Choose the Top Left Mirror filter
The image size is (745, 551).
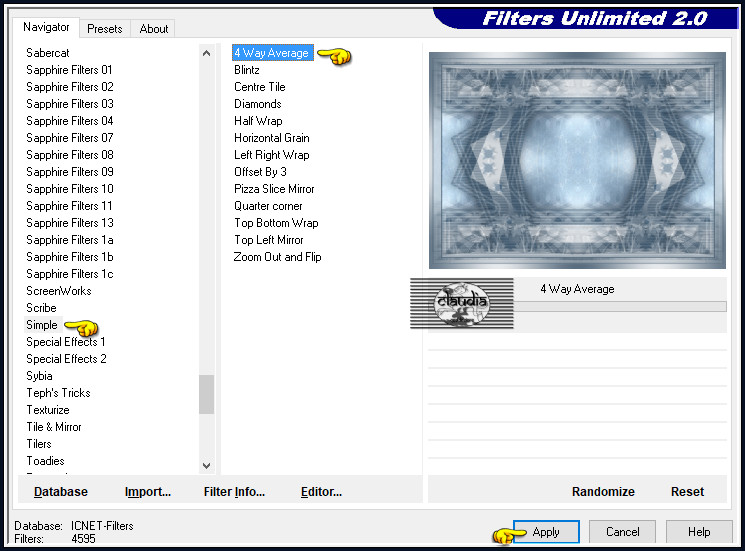pyautogui.click(x=268, y=240)
